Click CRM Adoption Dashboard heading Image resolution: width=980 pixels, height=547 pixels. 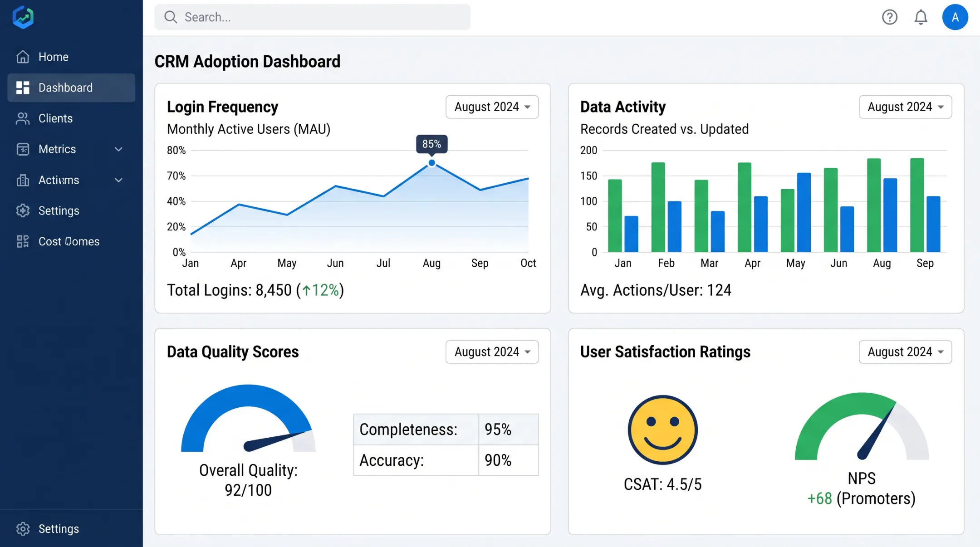click(x=247, y=62)
